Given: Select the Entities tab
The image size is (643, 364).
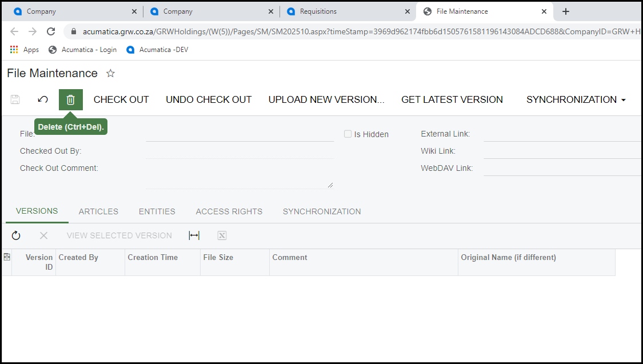Looking at the screenshot, I should 157,211.
